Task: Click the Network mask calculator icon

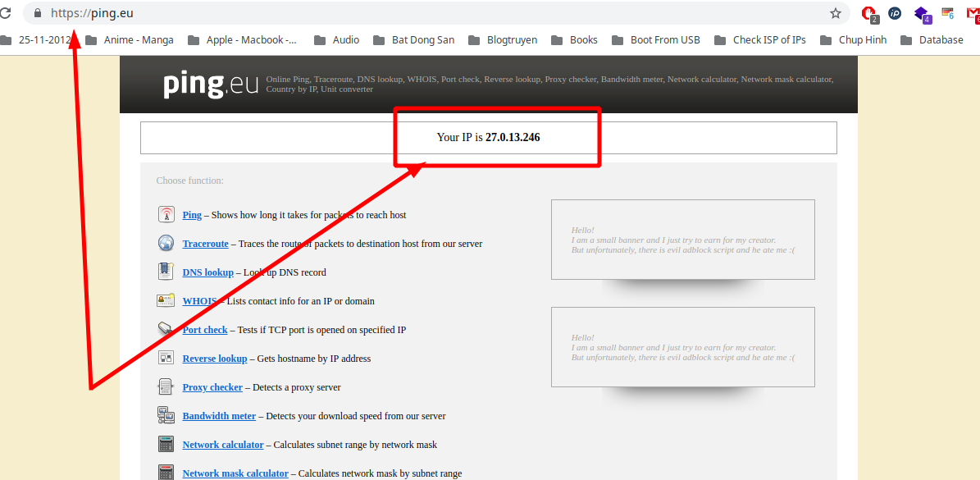Action: tap(166, 473)
